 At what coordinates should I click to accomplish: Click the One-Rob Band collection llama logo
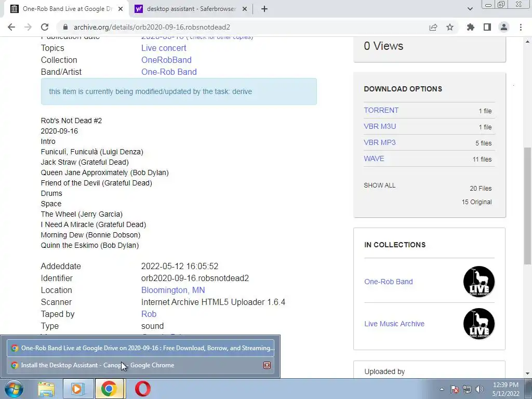coord(478,282)
